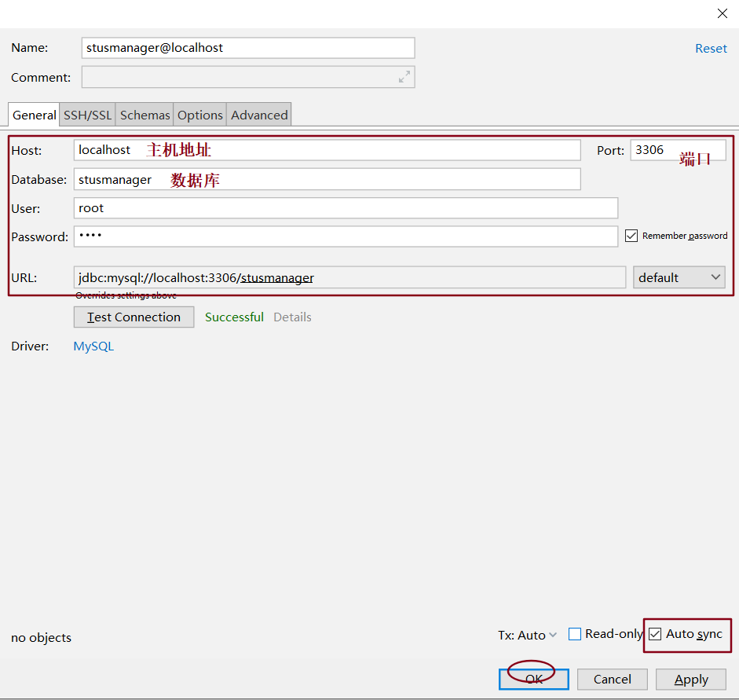
Task: Click into the Comment field
Action: pyautogui.click(x=248, y=77)
